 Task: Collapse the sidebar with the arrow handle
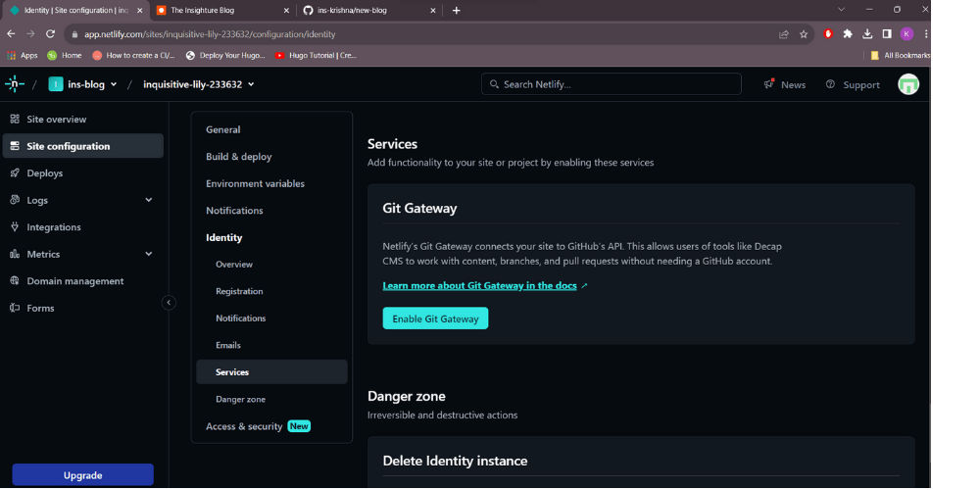tap(169, 303)
